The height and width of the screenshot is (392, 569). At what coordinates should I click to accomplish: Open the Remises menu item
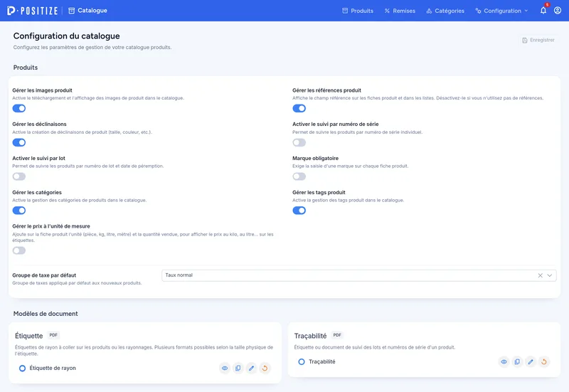click(x=400, y=11)
